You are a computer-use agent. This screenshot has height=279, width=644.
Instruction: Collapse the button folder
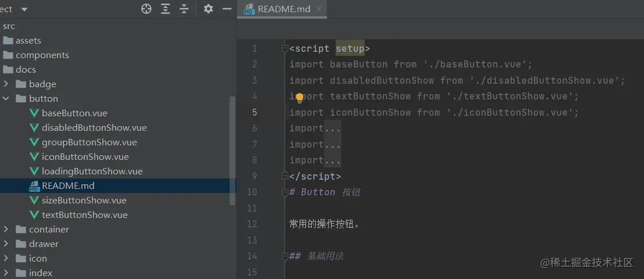6,99
